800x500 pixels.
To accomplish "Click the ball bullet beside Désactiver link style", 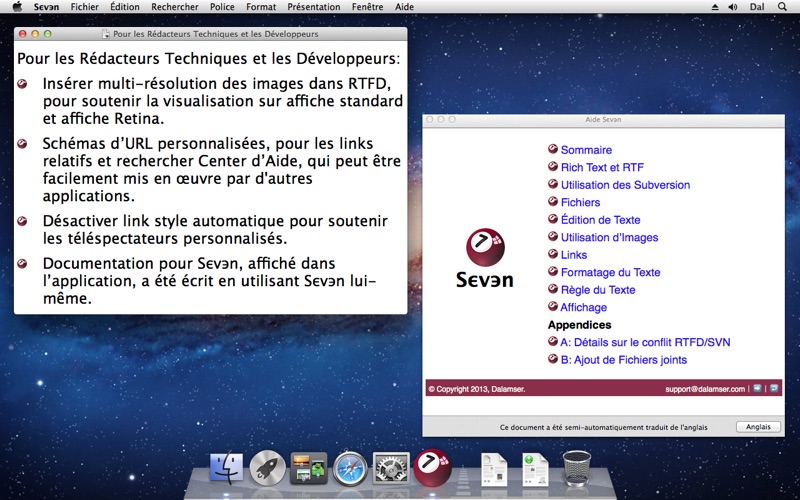I will 22,221.
